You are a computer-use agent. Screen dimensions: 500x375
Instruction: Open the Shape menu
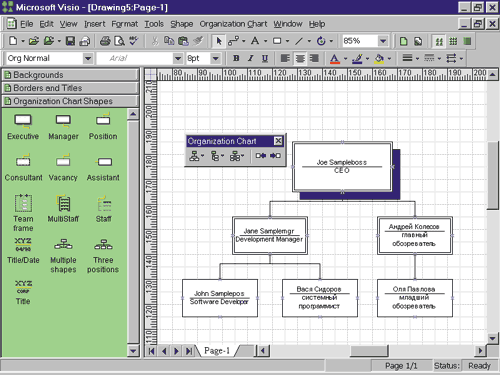pyautogui.click(x=182, y=24)
